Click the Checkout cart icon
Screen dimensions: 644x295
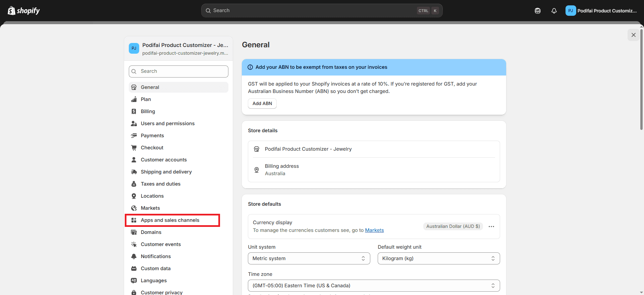tap(134, 148)
